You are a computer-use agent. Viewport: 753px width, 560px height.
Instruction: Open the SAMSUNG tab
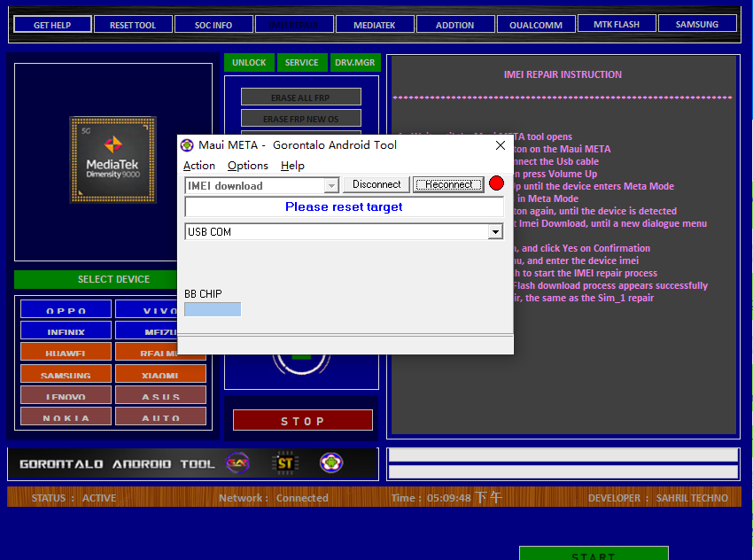coord(697,24)
